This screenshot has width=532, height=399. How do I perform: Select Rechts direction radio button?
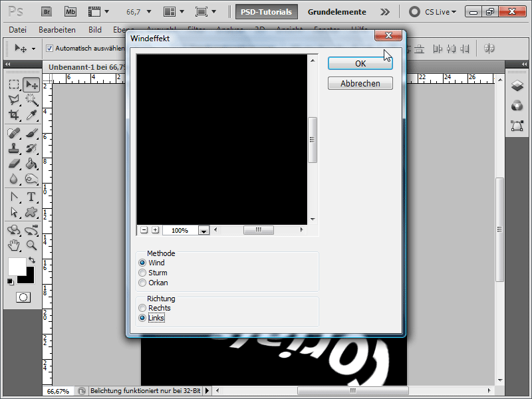(142, 308)
